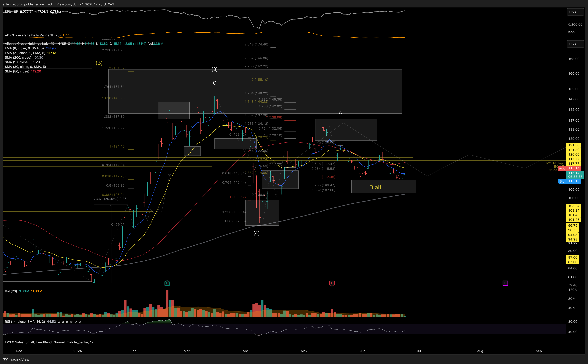
Task: Click the Jun label on the time axis
Action: pos(363,351)
